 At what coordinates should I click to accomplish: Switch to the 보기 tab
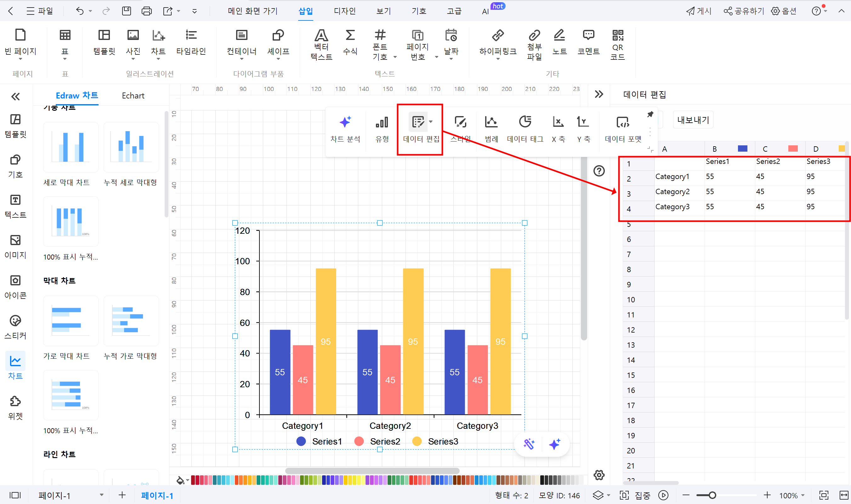coord(384,11)
